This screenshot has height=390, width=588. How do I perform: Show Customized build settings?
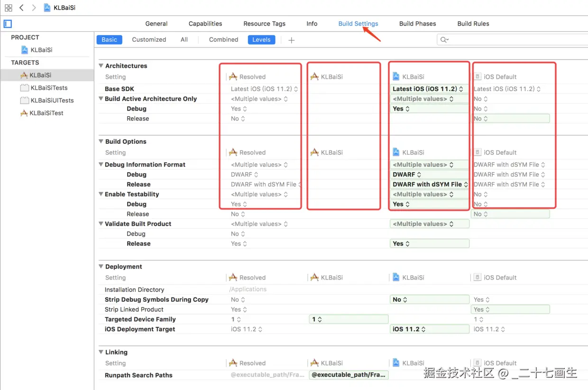(149, 40)
